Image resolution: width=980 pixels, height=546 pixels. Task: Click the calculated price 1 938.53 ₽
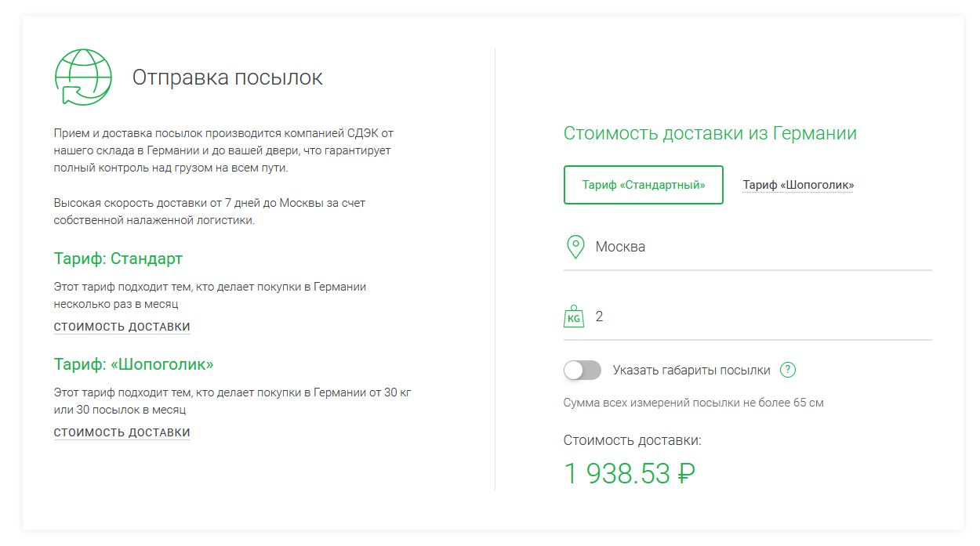[630, 473]
